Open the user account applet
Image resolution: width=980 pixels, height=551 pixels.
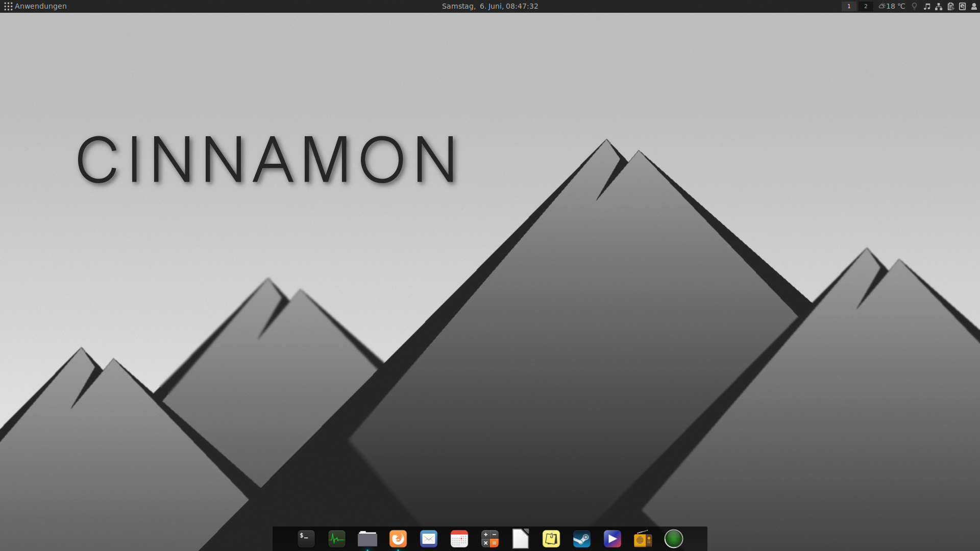coord(974,6)
